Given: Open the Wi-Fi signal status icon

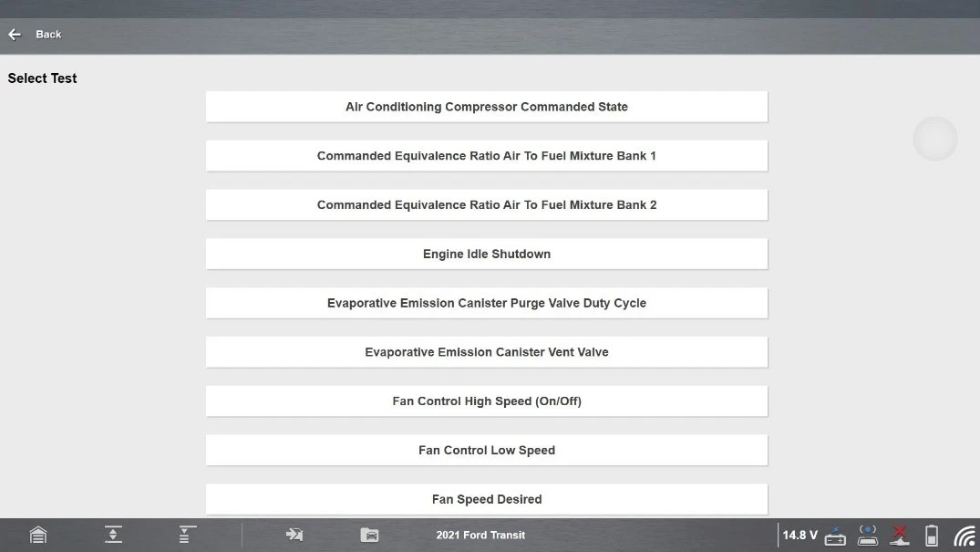Looking at the screenshot, I should [x=965, y=536].
